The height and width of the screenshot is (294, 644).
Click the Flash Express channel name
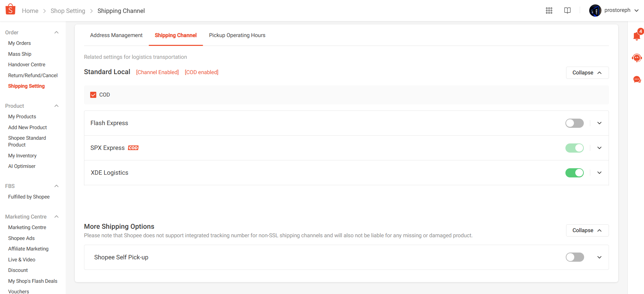pyautogui.click(x=109, y=123)
